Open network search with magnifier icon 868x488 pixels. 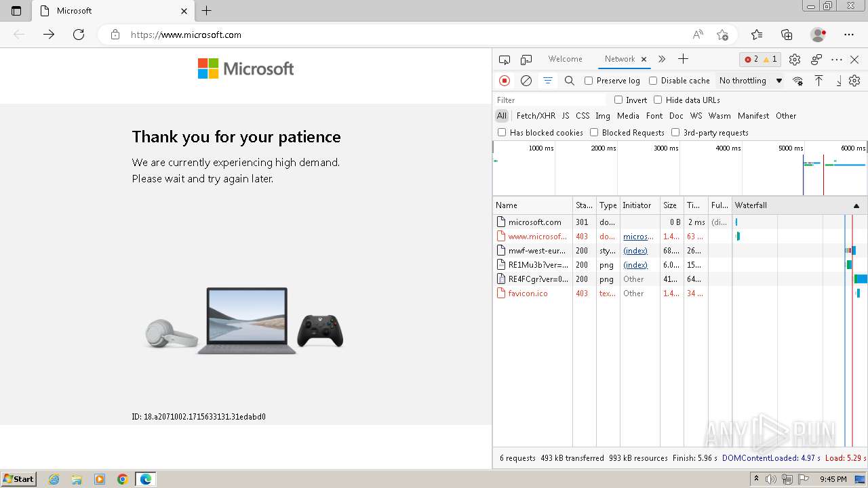point(570,81)
